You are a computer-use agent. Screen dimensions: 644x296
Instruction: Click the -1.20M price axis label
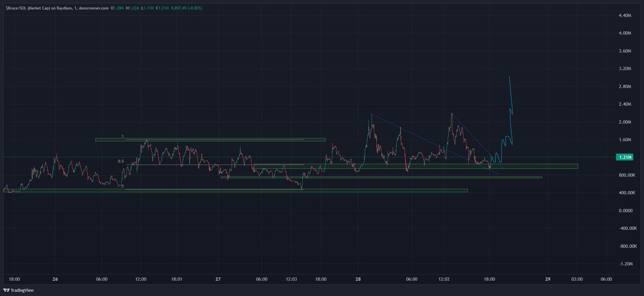[625, 264]
